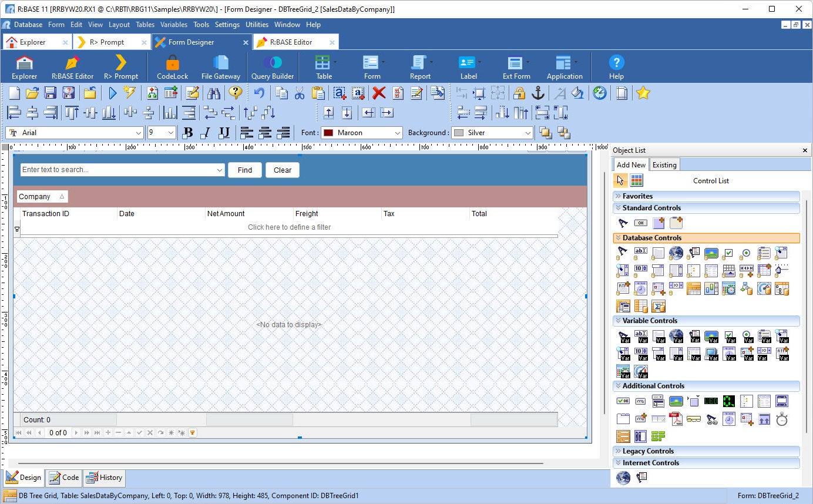
Task: Click the Net Amount column header
Action: 249,214
